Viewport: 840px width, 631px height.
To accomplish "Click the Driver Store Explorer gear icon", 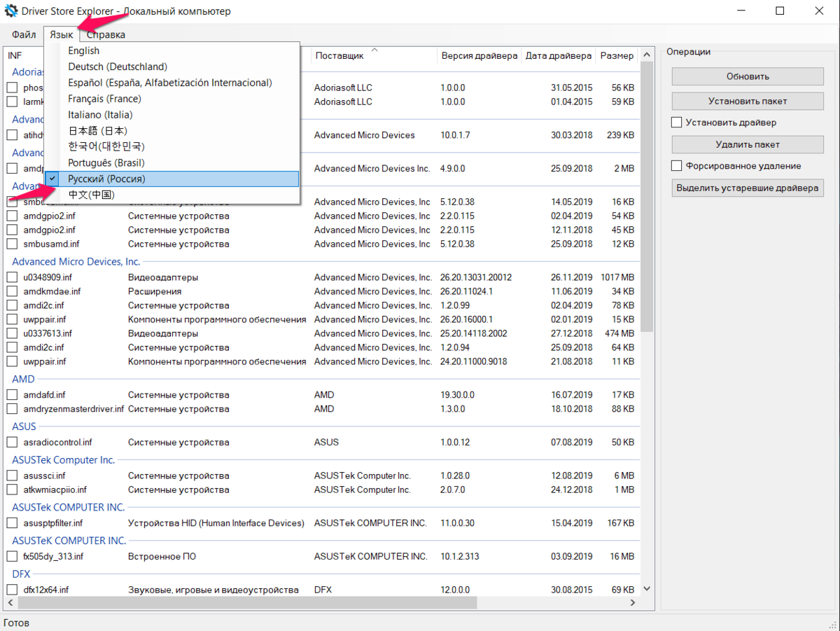I will (x=12, y=11).
